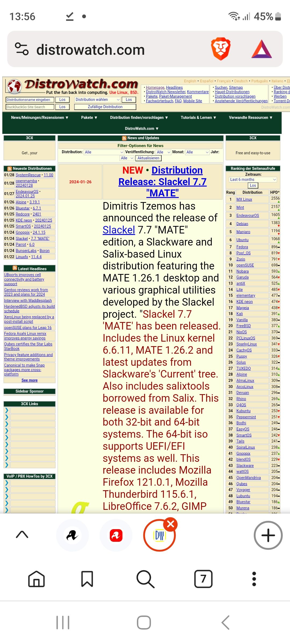Click the first 3CX Links arrow icon
Viewport: 290px width, 644px height.
tap(7, 410)
